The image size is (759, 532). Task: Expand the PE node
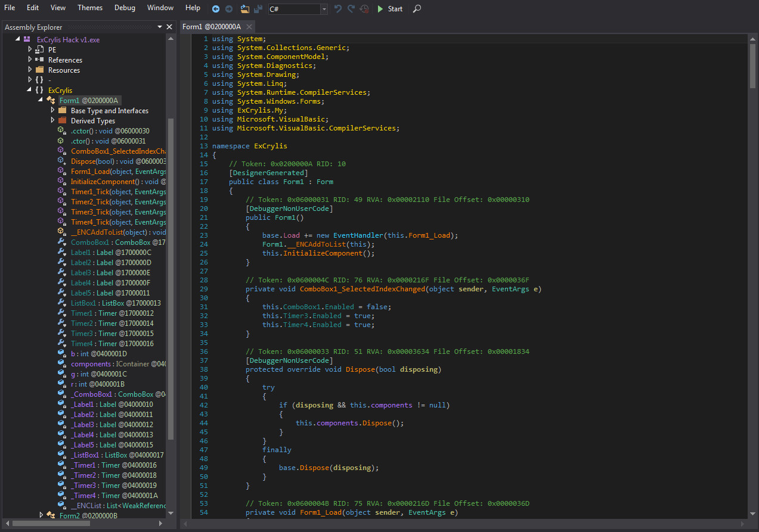click(x=30, y=49)
